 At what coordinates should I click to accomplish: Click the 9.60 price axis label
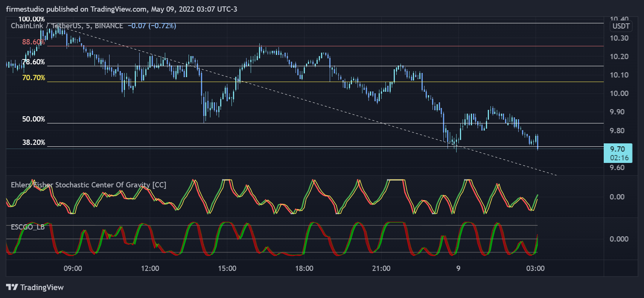617,167
